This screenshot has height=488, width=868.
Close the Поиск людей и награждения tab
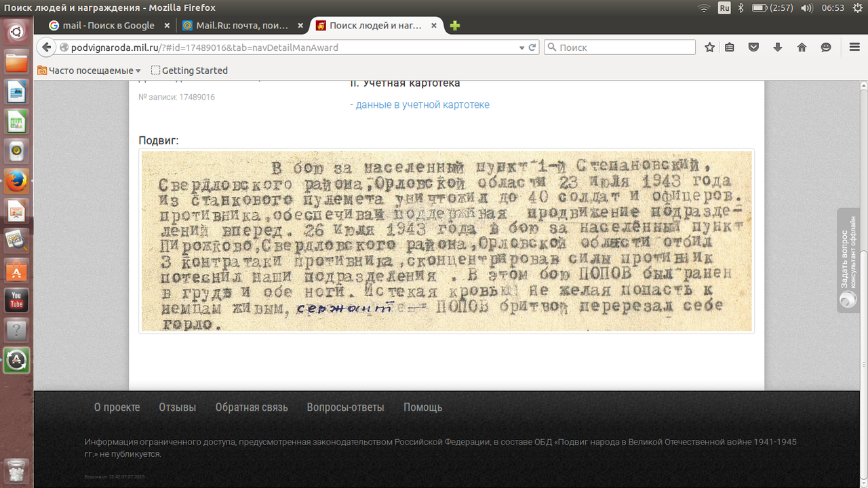click(433, 26)
